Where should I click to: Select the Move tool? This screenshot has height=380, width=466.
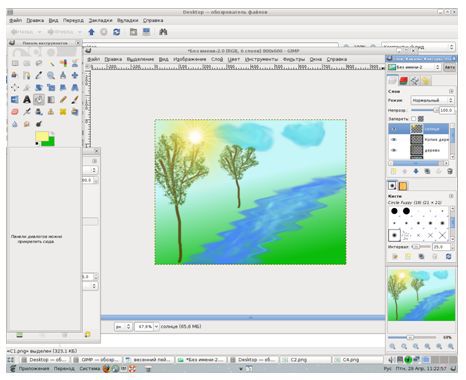75,75
